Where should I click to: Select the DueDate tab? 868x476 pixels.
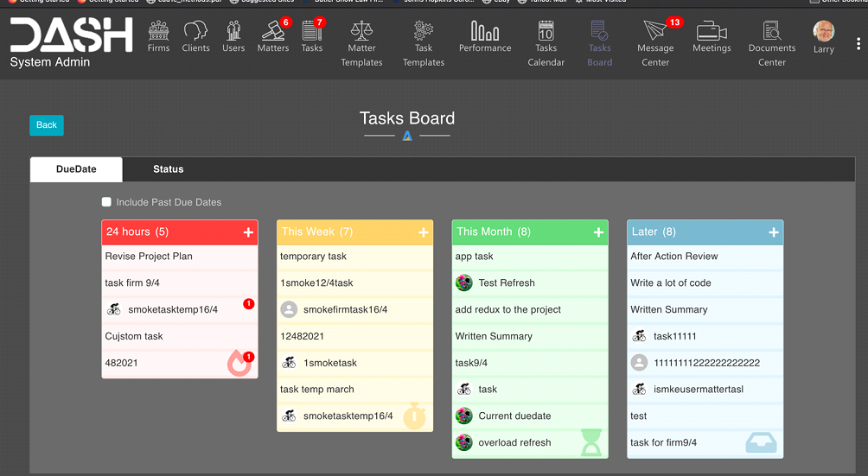click(76, 169)
